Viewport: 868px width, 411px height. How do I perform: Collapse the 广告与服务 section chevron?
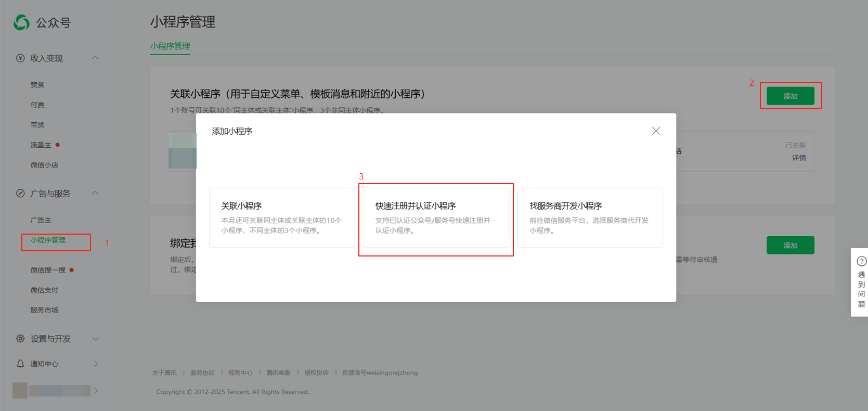(95, 193)
